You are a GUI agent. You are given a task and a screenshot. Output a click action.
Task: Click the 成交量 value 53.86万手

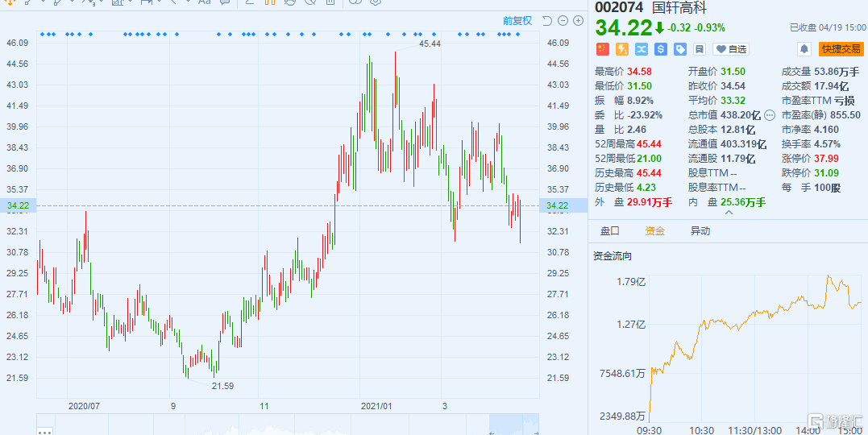(837, 71)
